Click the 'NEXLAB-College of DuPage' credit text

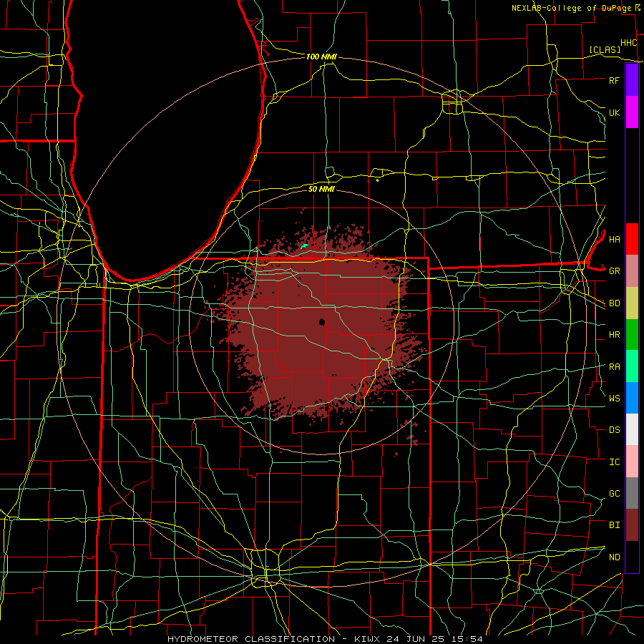[x=572, y=8]
